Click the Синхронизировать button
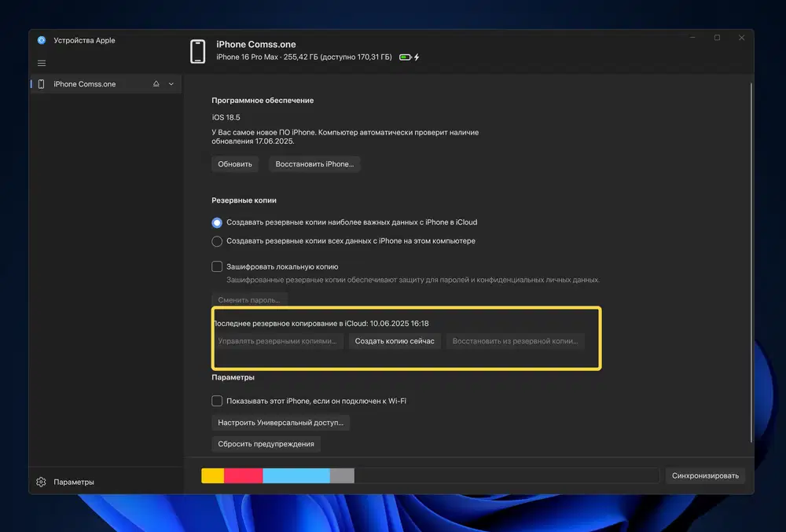The width and height of the screenshot is (786, 532). [x=705, y=476]
